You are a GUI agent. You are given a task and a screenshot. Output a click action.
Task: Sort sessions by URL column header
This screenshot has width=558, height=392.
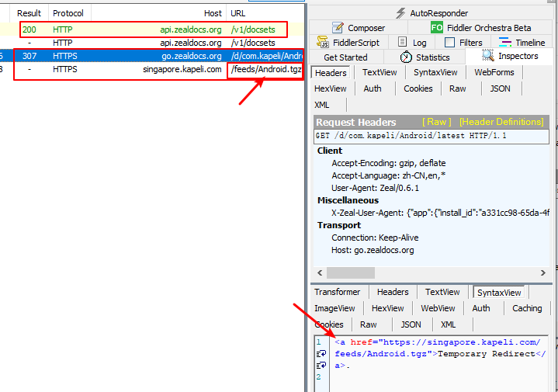[265, 13]
